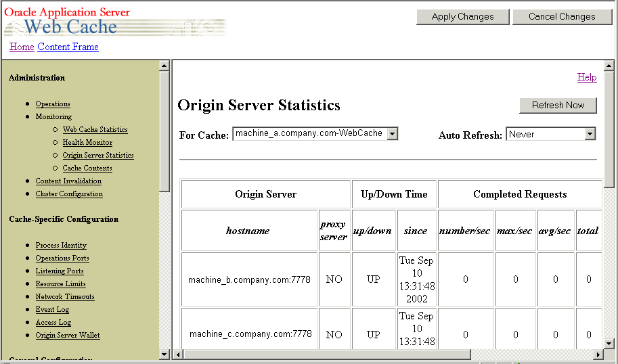Open Network Timeouts link
Viewport: 618px width, 364px height.
(65, 296)
